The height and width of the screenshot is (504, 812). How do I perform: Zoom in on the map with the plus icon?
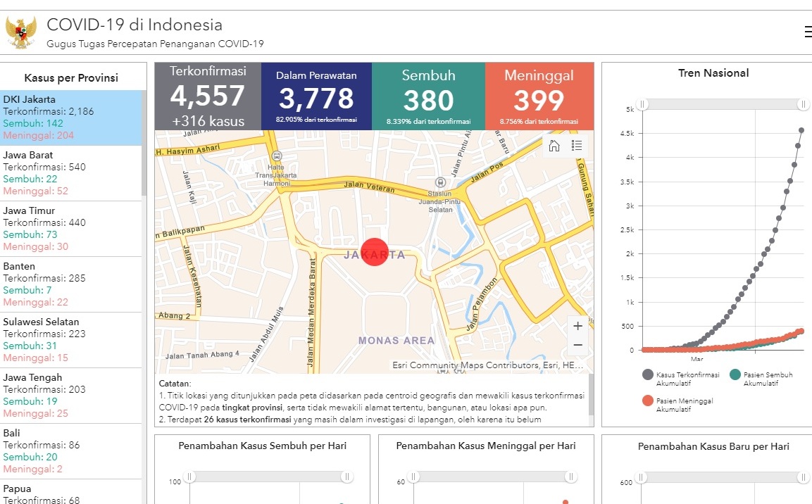tap(577, 325)
